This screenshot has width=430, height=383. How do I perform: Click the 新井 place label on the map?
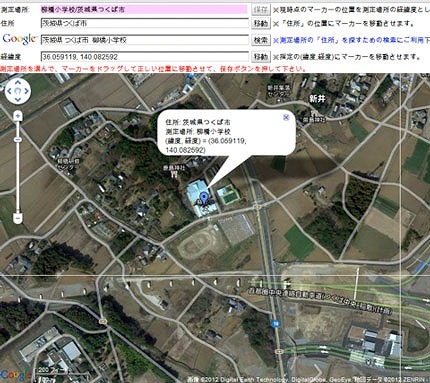(317, 99)
